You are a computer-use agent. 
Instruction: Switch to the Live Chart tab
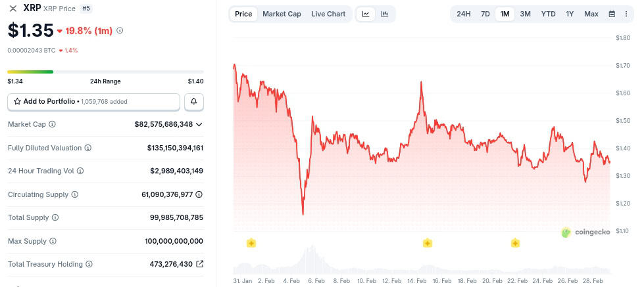tap(328, 14)
